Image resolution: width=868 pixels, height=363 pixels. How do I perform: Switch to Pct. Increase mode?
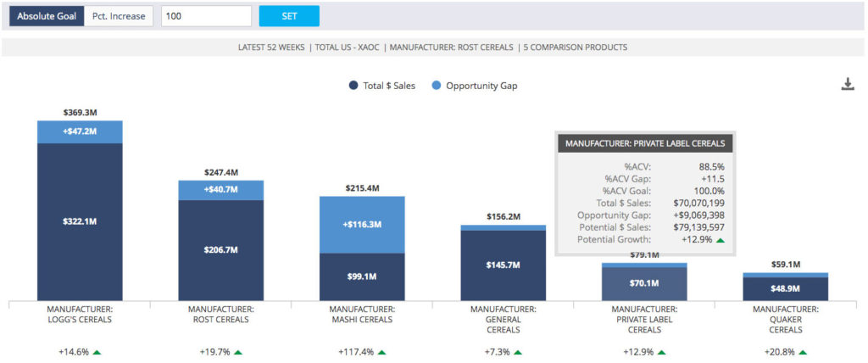tap(119, 16)
